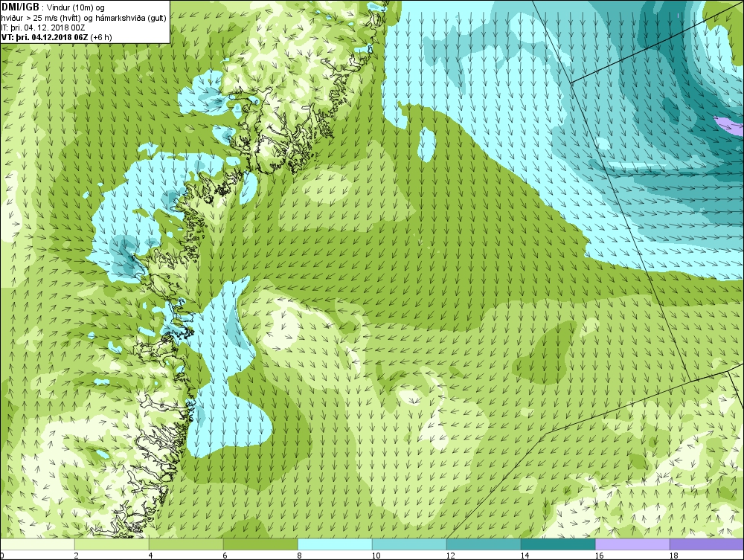The width and height of the screenshot is (744, 560).
Task: Click the scale label "2"
Action: 77,556
